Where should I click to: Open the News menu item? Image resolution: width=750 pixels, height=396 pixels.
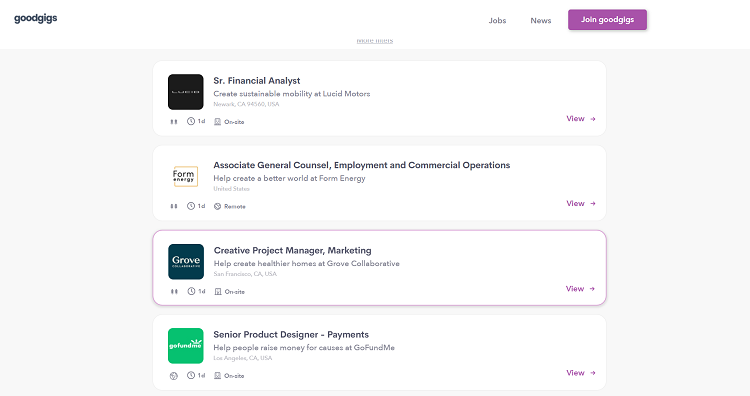(540, 21)
